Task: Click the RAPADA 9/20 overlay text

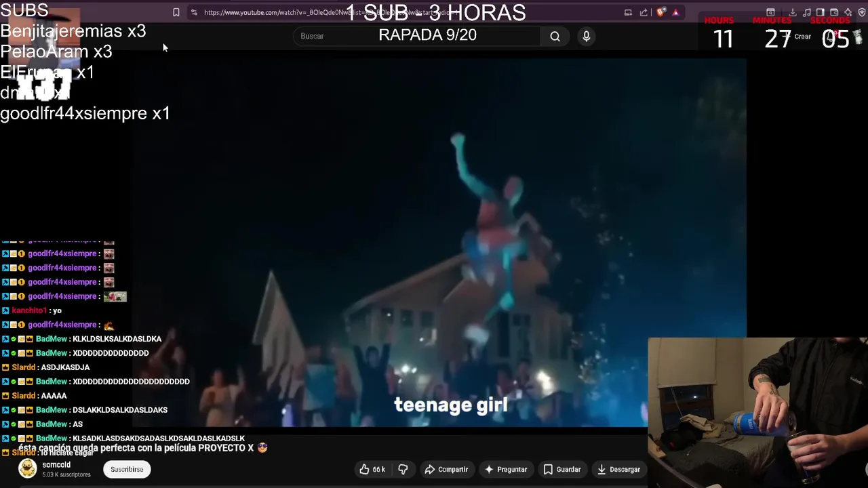Action: [x=427, y=35]
